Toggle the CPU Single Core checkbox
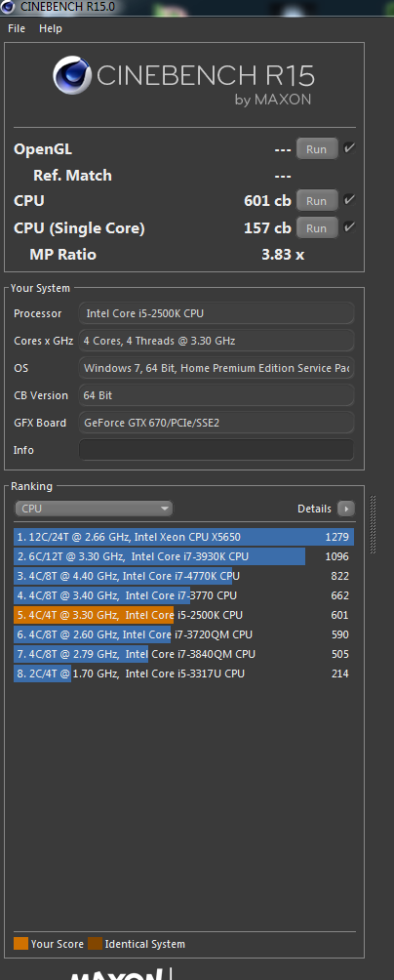 pos(350,226)
